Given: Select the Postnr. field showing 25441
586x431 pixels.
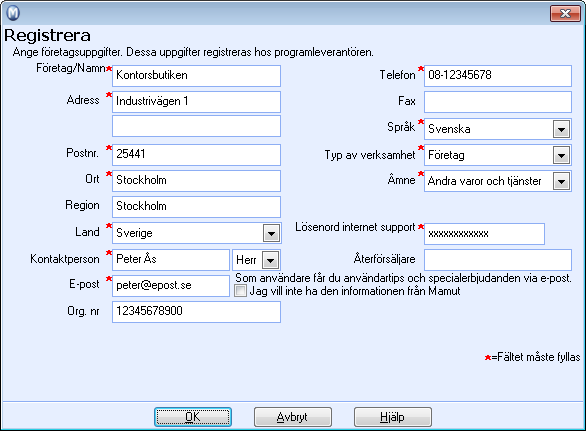Looking at the screenshot, I should [196, 155].
